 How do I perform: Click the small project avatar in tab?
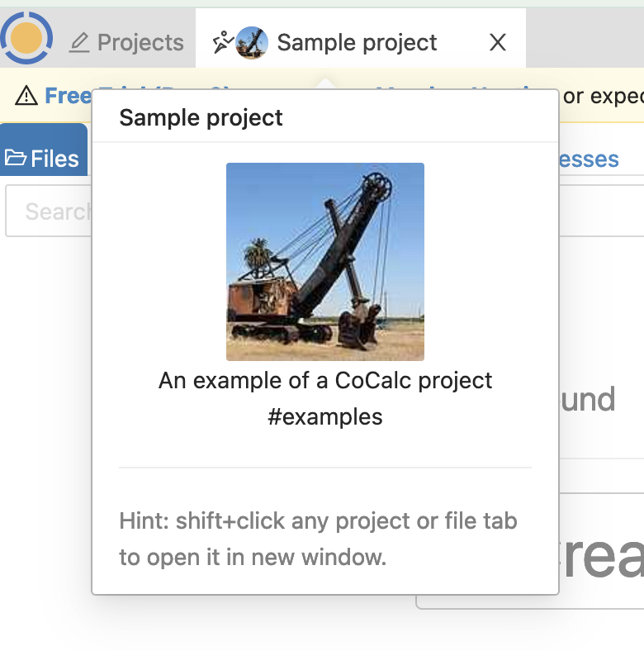click(x=251, y=43)
